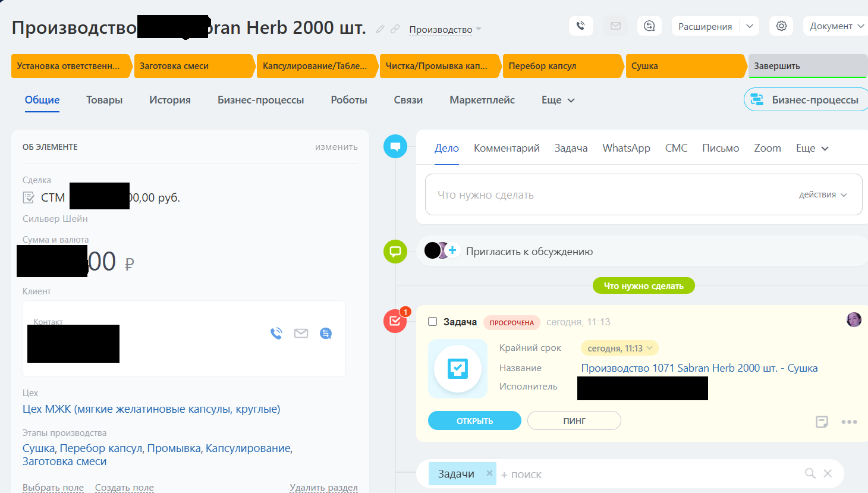Viewport: 868px width, 493px height.
Task: Remove the Задачи filter tag
Action: 489,473
